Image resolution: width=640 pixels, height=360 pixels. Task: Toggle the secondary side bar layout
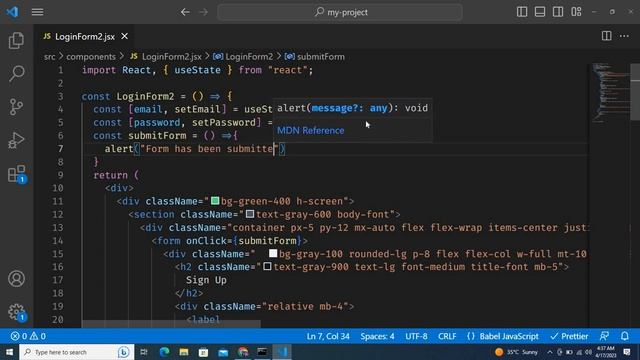[558, 12]
